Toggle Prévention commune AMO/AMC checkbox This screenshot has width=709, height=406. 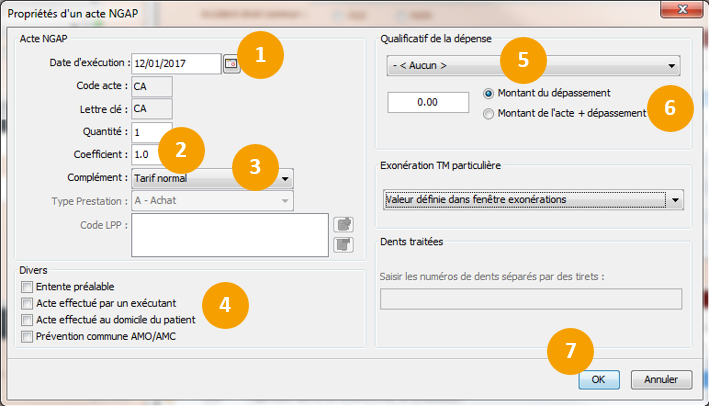pos(26,336)
